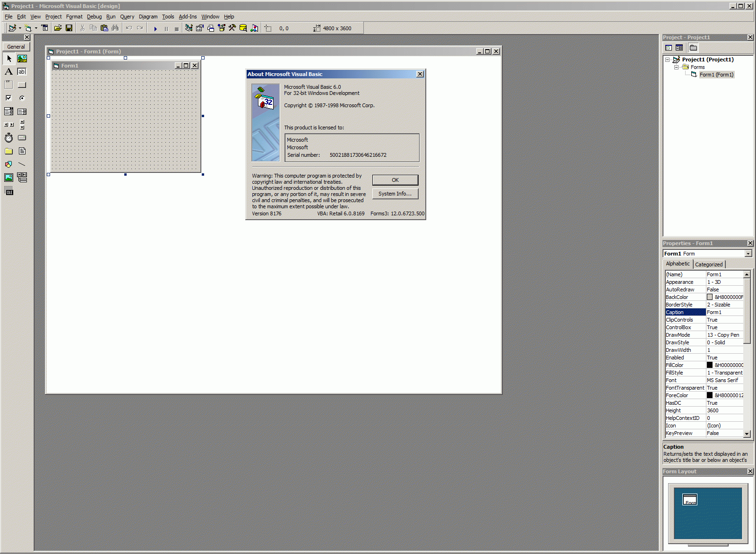Click the End stop toolbar button
This screenshot has height=554, width=756.
(177, 29)
